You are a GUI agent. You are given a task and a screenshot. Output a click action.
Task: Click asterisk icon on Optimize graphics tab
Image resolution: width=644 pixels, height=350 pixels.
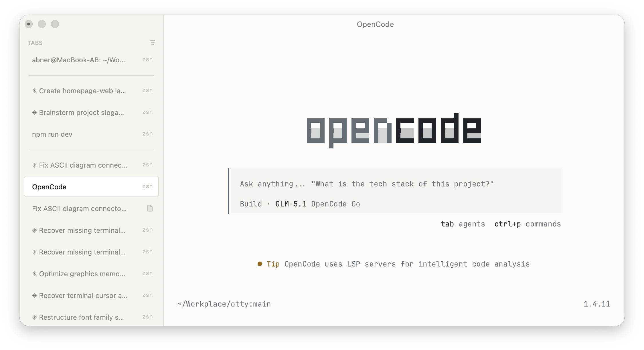[x=35, y=274]
